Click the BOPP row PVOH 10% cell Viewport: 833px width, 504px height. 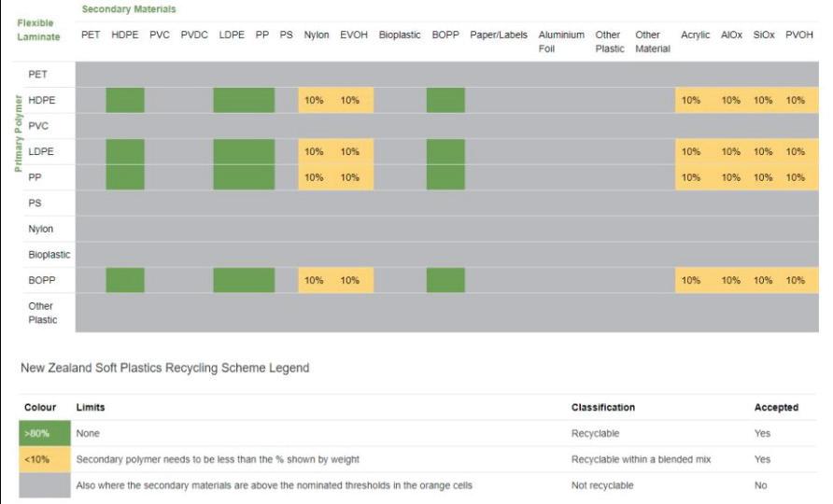tap(795, 280)
